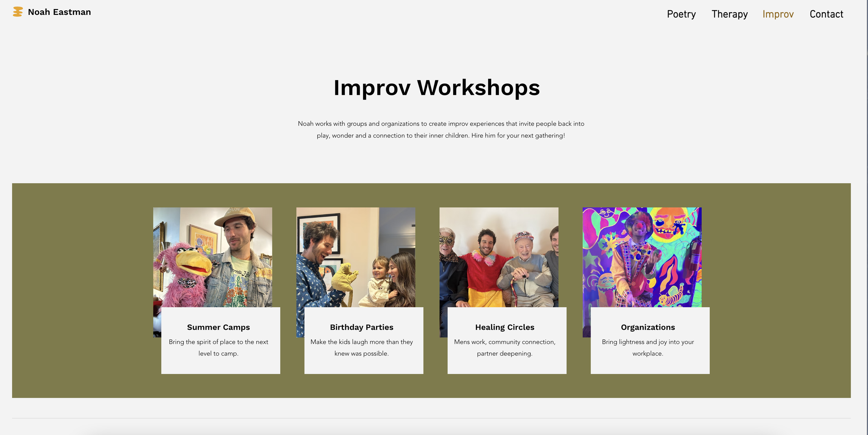Click the pink bird puppet photo
868x435 pixels.
(x=212, y=257)
